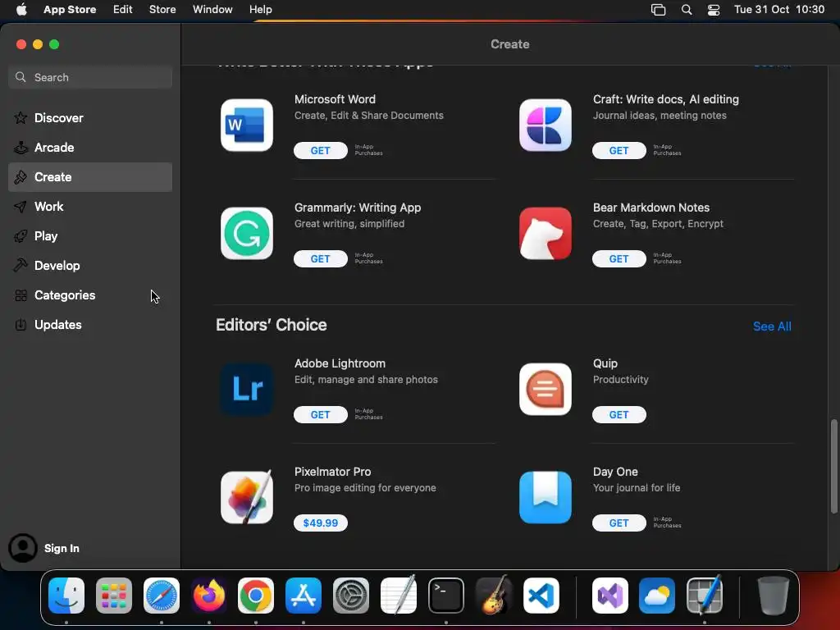
Task: Open the Day One app icon
Action: [x=545, y=498]
